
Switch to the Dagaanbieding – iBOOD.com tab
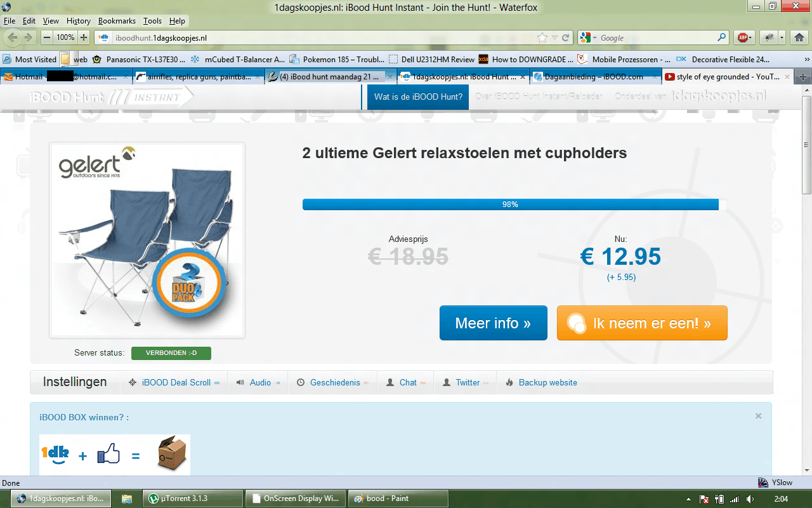[x=594, y=77]
